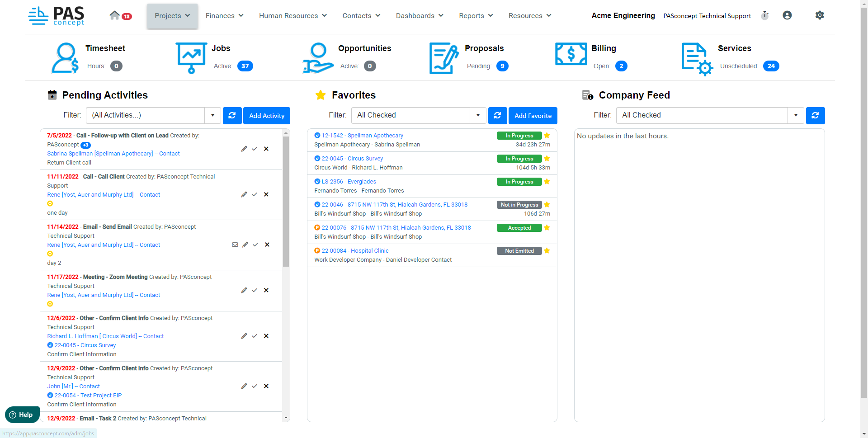Delete the 11/17/2022 Zoom Meeting activity

[266, 290]
